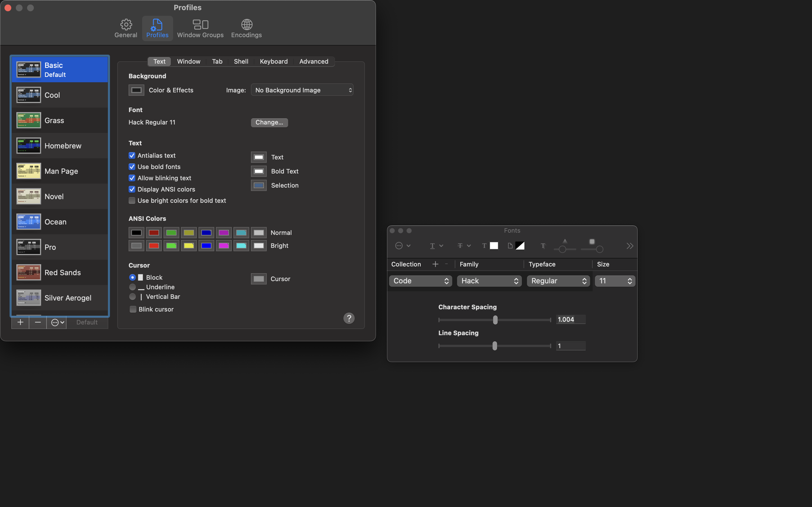Open the font Family Hack dropdown

(x=489, y=281)
